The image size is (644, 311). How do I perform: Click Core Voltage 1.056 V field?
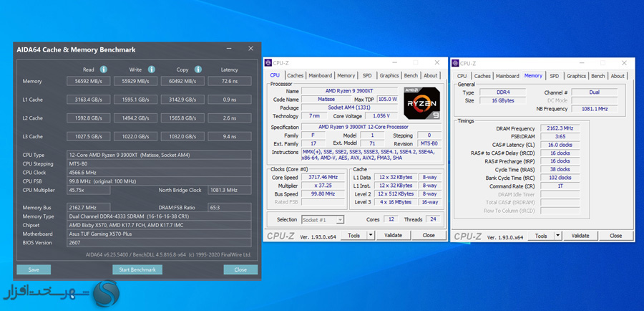coord(381,116)
